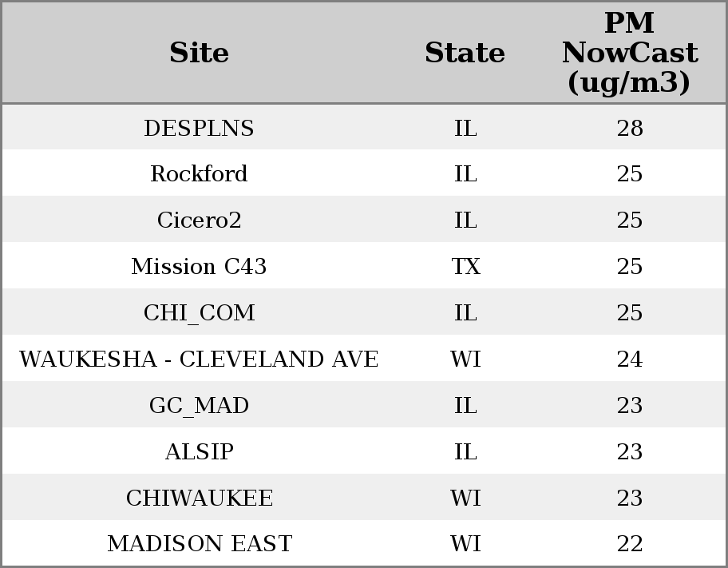Click WAUKESHA PM value 24
The height and width of the screenshot is (568, 728).
[629, 359]
